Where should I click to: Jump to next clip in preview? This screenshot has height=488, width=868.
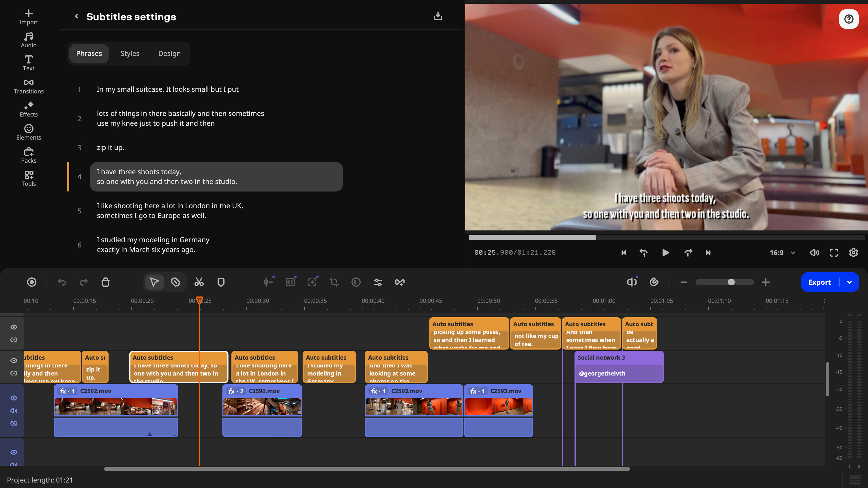pyautogui.click(x=708, y=253)
